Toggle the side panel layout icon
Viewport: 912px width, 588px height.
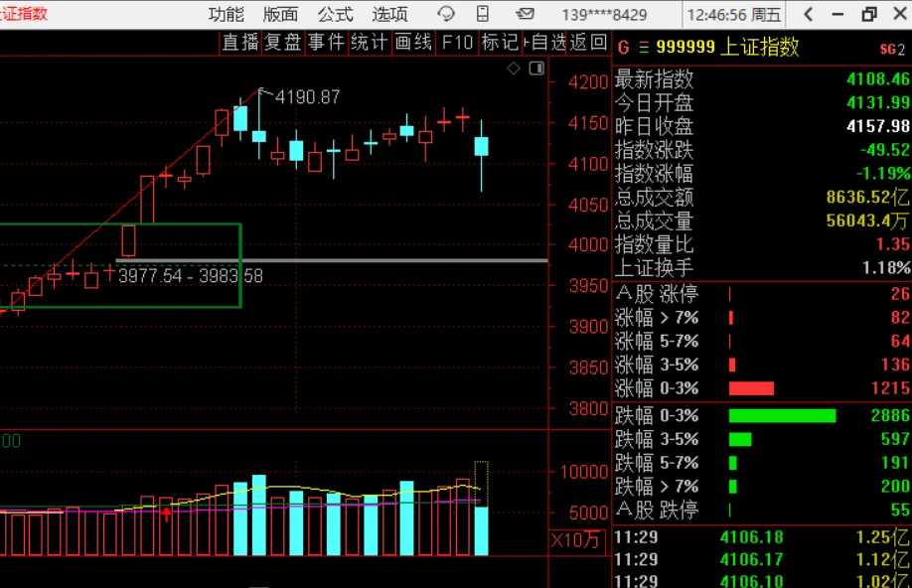pyautogui.click(x=536, y=69)
